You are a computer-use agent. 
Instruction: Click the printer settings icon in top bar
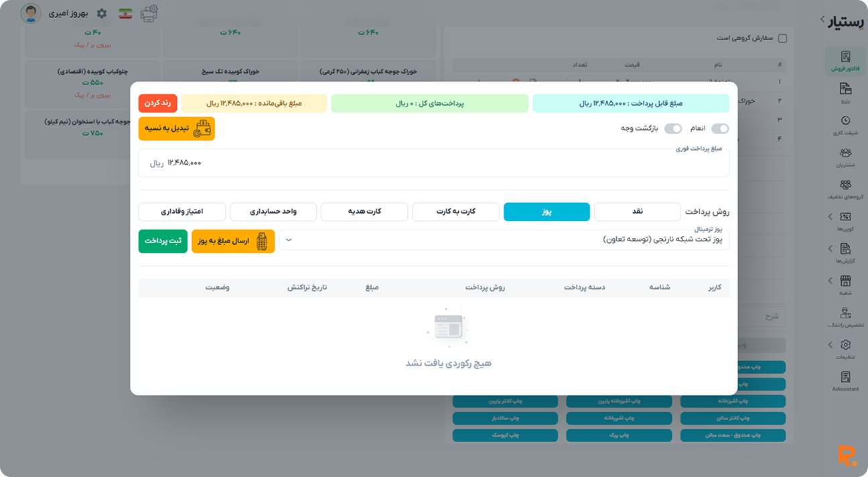149,13
